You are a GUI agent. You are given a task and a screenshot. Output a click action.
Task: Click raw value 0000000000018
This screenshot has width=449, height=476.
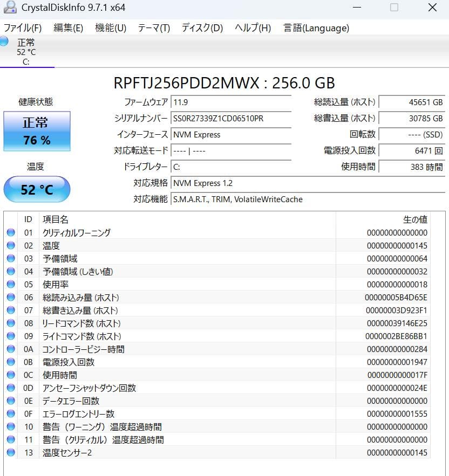pos(397,285)
